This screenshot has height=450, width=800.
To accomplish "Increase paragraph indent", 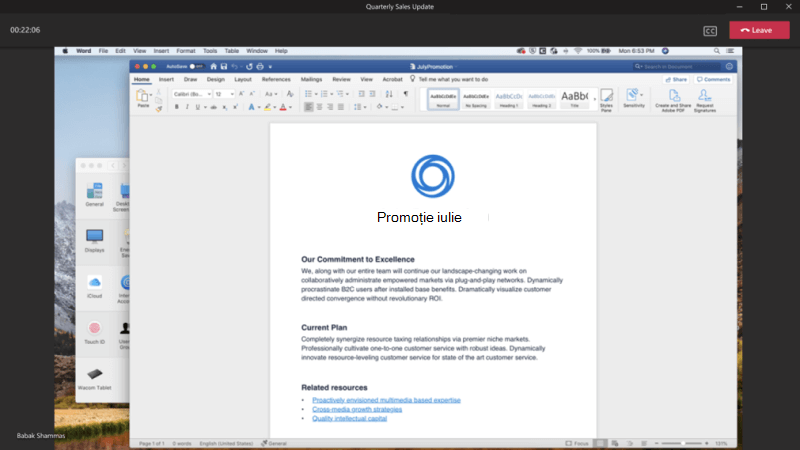I will (372, 94).
